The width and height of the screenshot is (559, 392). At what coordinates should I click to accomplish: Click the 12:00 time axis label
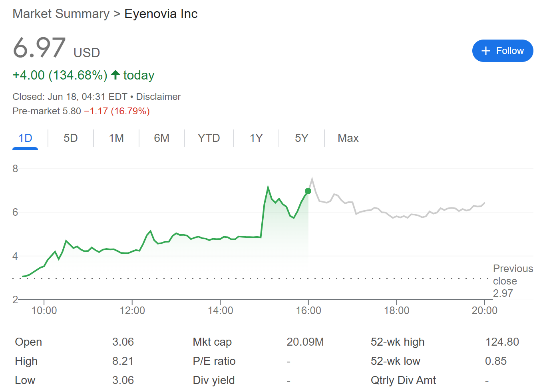132,310
